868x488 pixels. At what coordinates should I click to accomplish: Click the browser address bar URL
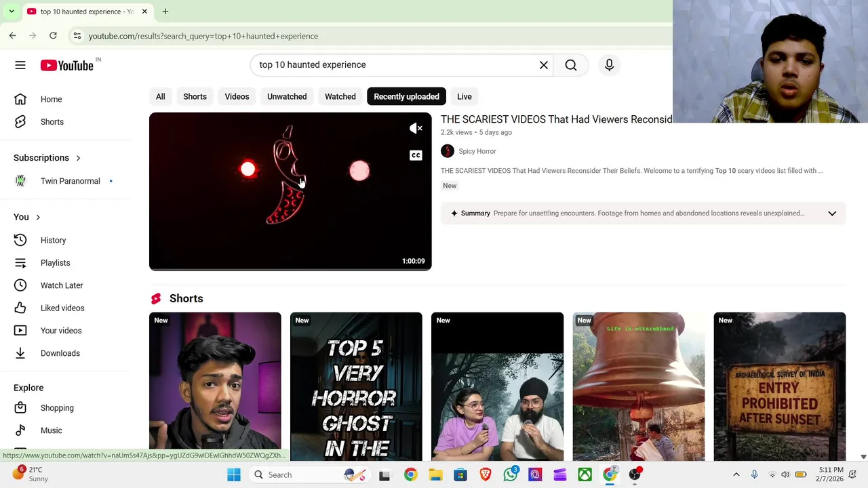pos(203,36)
